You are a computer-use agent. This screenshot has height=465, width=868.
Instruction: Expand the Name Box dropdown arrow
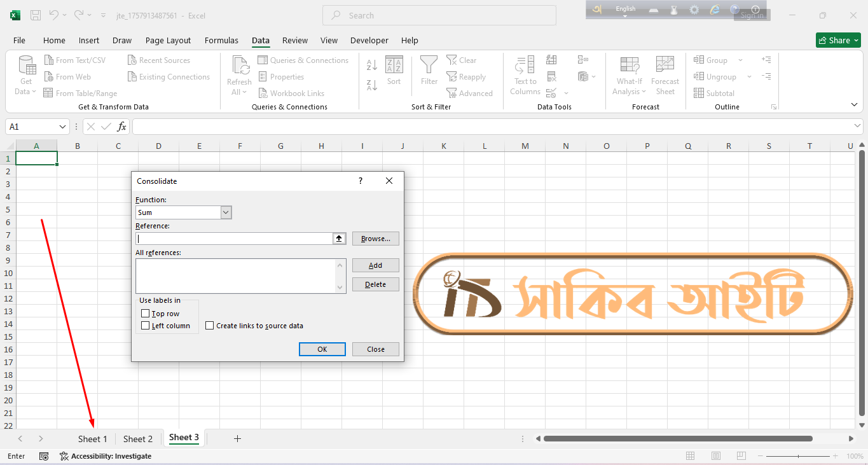[x=62, y=127]
